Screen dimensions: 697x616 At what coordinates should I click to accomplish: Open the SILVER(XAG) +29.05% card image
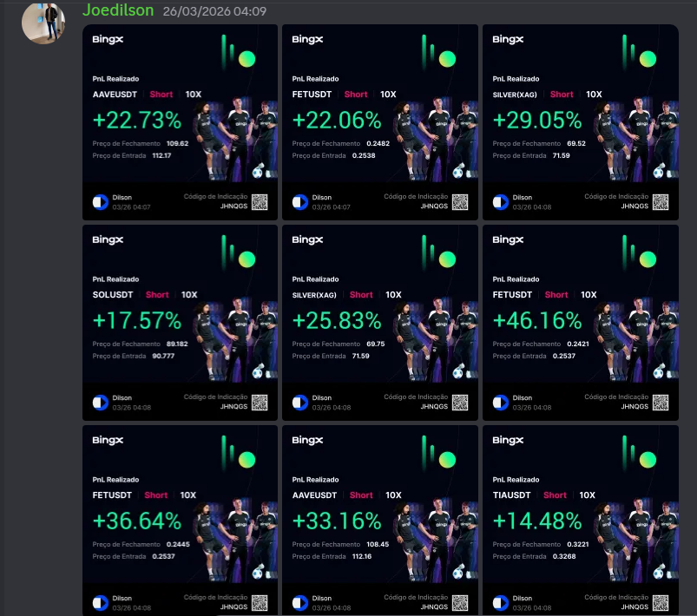coord(581,122)
